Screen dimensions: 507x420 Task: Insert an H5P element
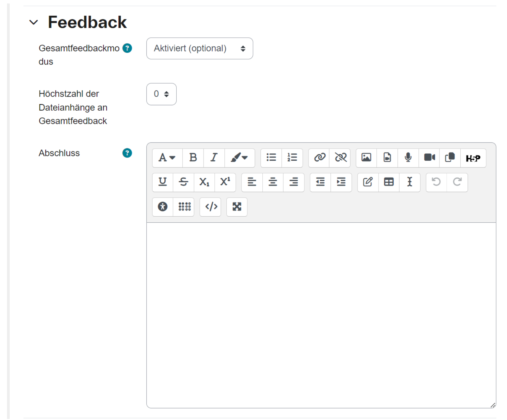pyautogui.click(x=473, y=158)
